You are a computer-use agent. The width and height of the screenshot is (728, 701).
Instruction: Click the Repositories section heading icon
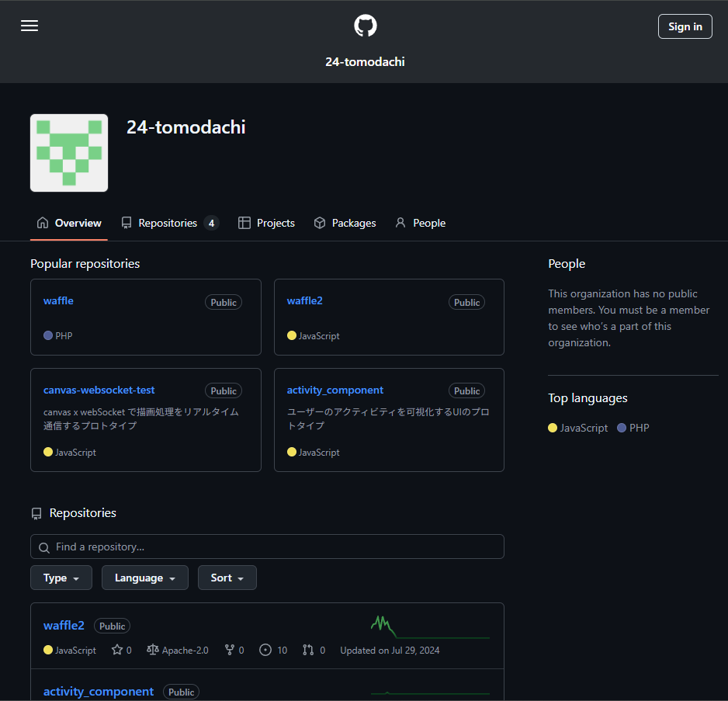pyautogui.click(x=36, y=513)
